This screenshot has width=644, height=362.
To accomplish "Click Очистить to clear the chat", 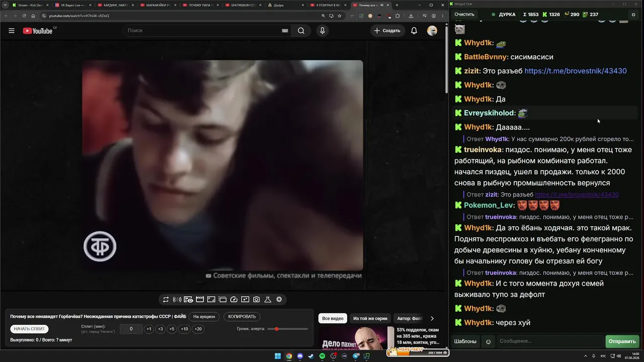I will pyautogui.click(x=464, y=15).
